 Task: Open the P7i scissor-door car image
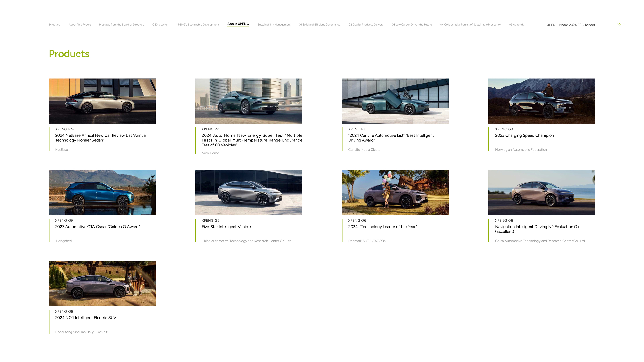point(395,101)
